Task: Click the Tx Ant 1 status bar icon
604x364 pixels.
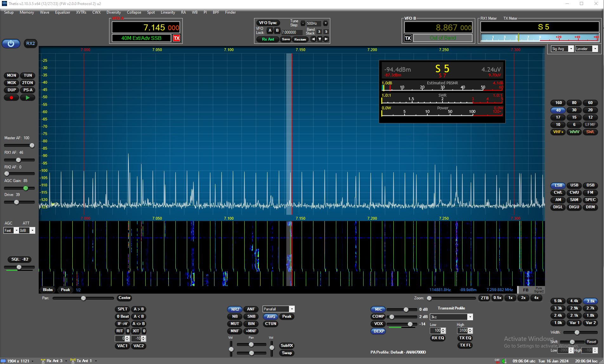Action: 73,361
